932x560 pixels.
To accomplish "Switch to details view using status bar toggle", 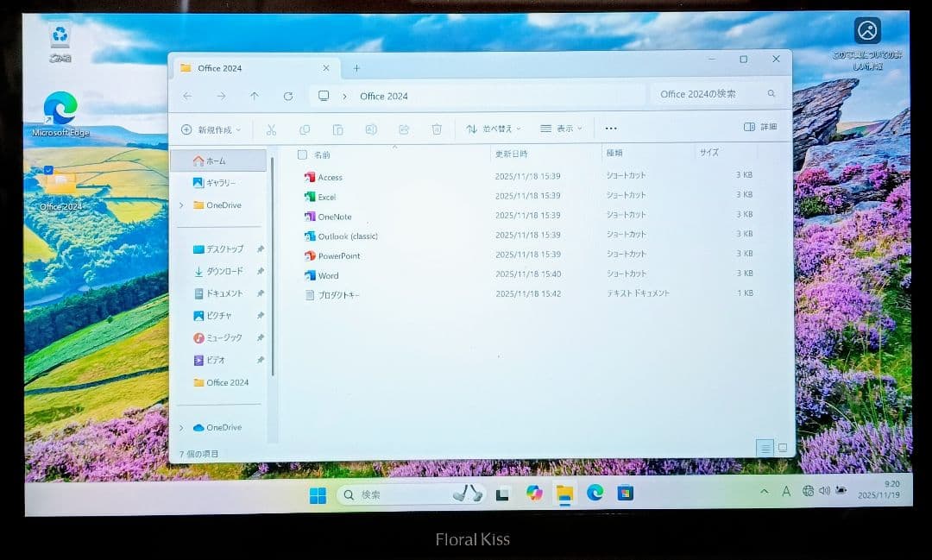I will [765, 447].
